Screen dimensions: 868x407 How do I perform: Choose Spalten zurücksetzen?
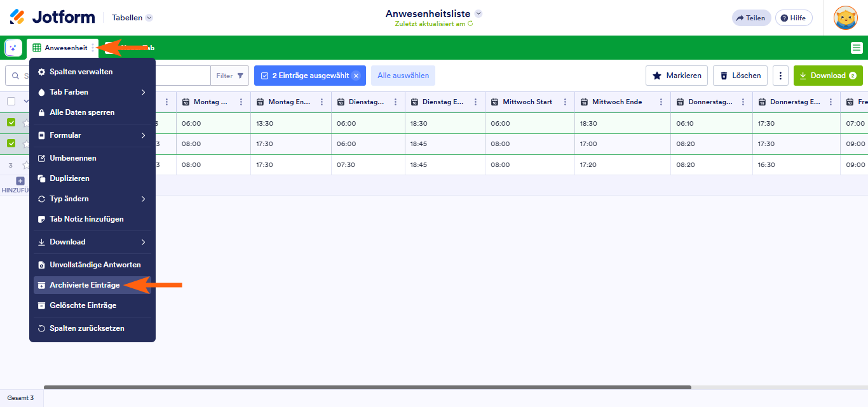point(92,328)
